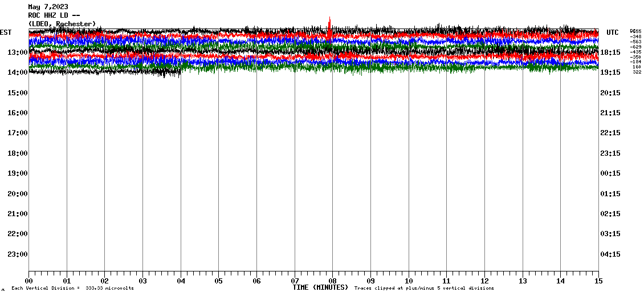Click the LDEO, Rochester location label
Image resolution: width=644 pixels, height=296 pixels.
[62, 23]
